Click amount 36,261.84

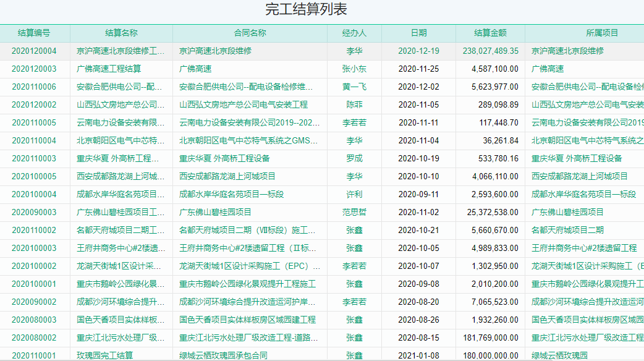pos(501,141)
